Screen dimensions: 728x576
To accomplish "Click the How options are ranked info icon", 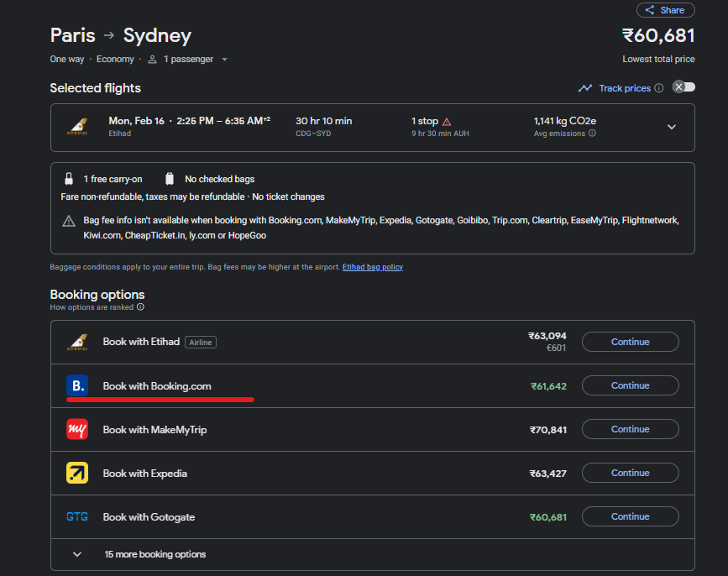I will pyautogui.click(x=140, y=306).
